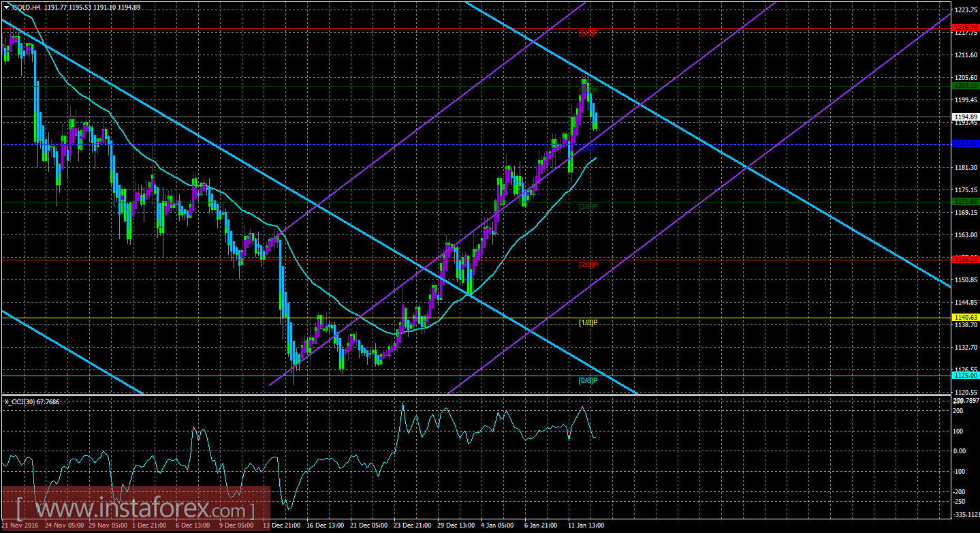Viewport: 980px width, 533px height.
Task: Click the 1132.70 value on price axis
Action: 966,348
